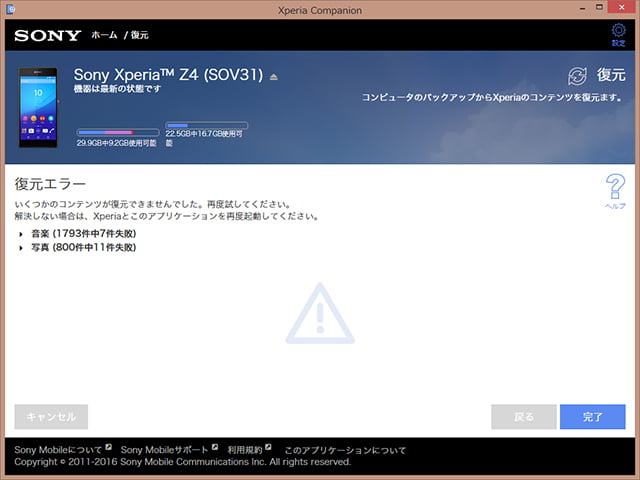Go to ホーム in breadcrumb

click(x=104, y=36)
